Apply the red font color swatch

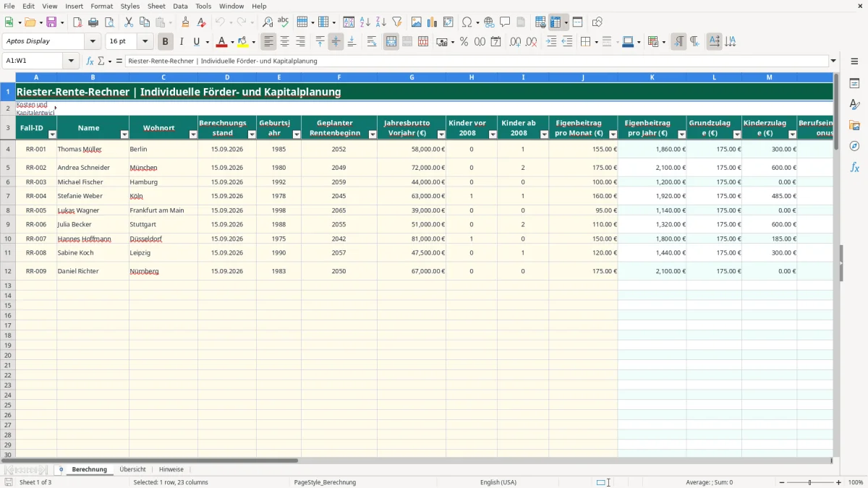[x=222, y=42]
